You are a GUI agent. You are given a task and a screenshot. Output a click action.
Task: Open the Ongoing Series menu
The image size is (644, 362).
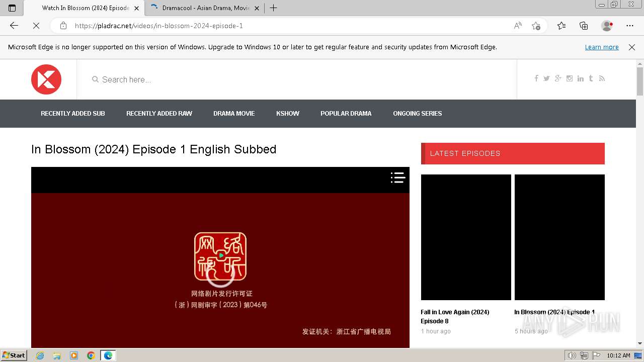click(x=418, y=114)
